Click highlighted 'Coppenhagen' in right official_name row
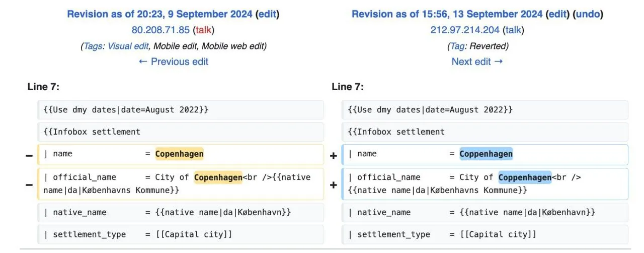Screen dimensions: 644x253 click(x=525, y=177)
